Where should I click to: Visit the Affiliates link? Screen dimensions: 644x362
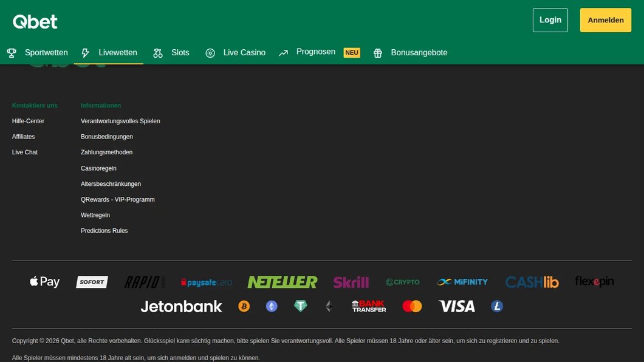24,137
